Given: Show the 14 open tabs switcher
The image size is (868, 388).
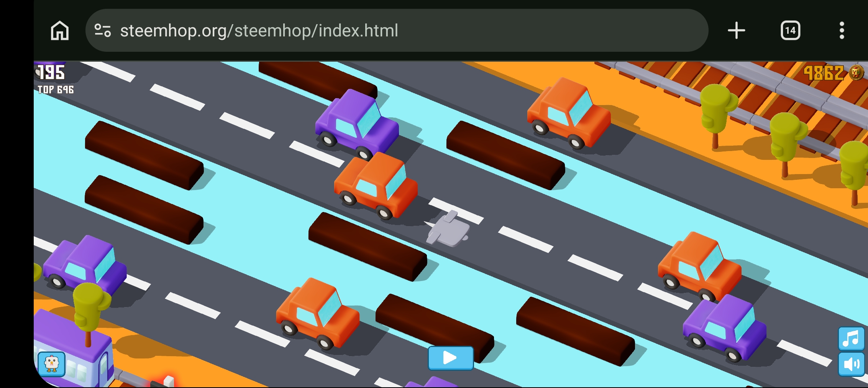Looking at the screenshot, I should (x=790, y=31).
